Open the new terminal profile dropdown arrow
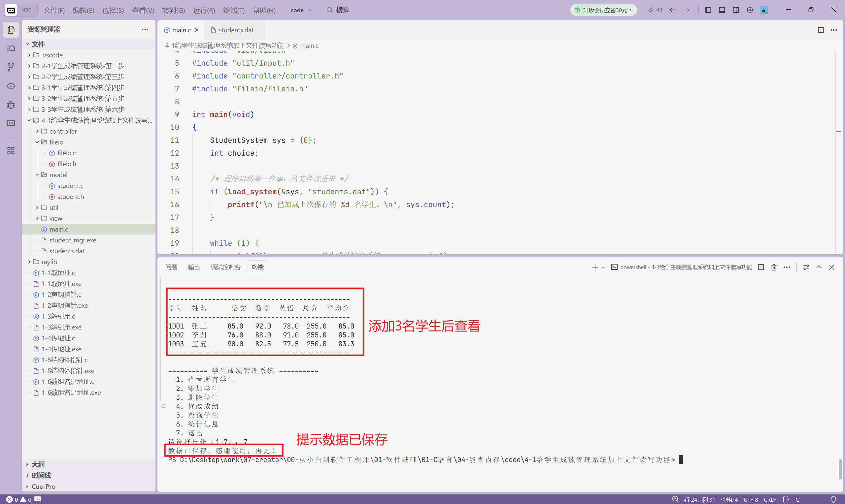Viewport: 845px width, 504px height. [603, 267]
